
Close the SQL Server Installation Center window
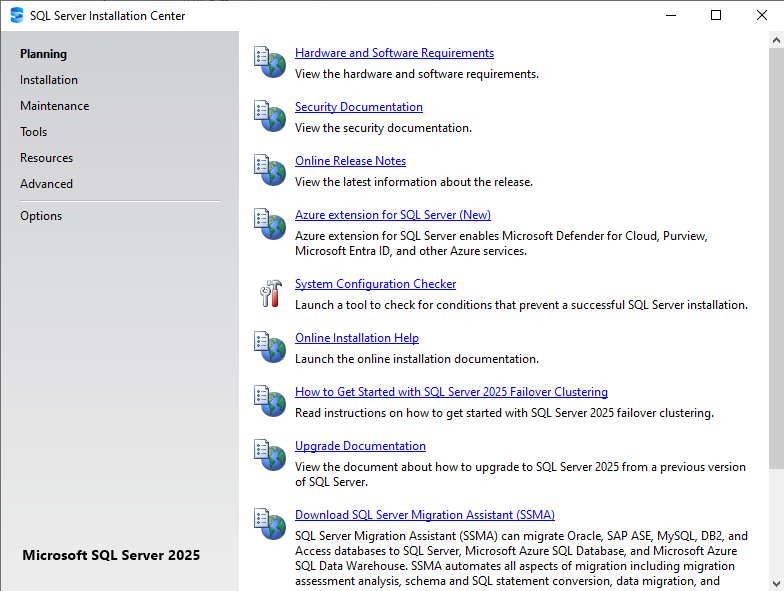tap(762, 16)
